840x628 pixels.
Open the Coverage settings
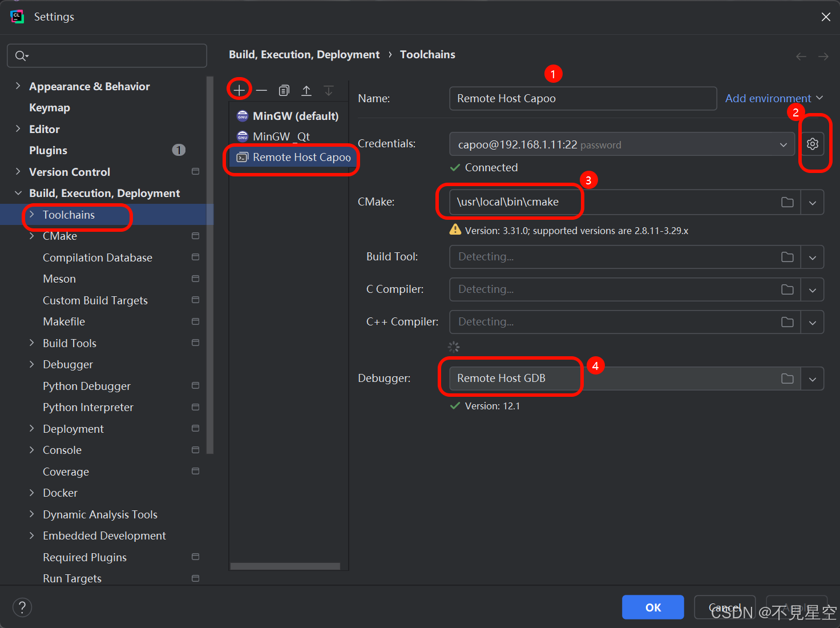(x=66, y=472)
